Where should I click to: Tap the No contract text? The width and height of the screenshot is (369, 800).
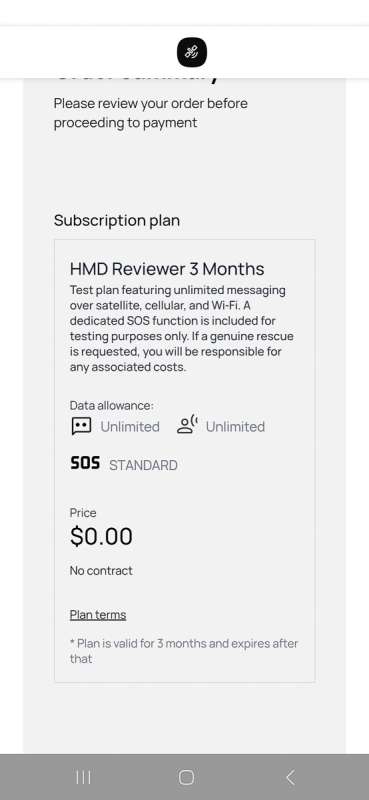[101, 570]
